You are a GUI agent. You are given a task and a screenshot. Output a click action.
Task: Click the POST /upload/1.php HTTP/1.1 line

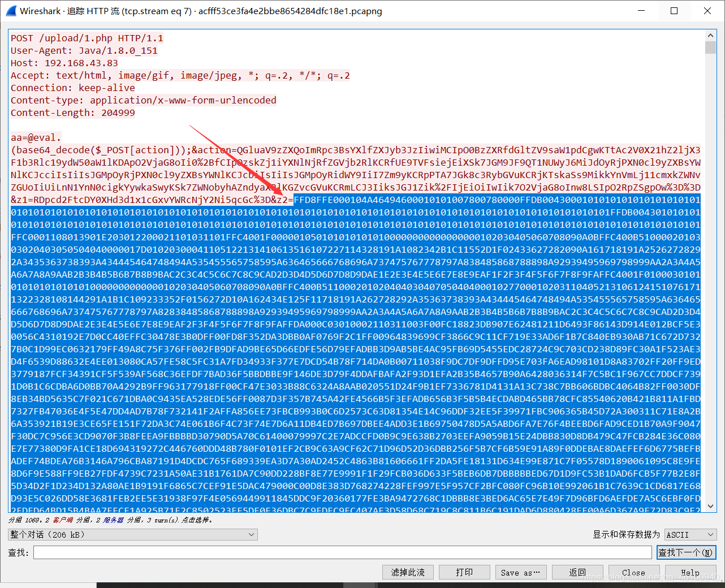pos(87,38)
